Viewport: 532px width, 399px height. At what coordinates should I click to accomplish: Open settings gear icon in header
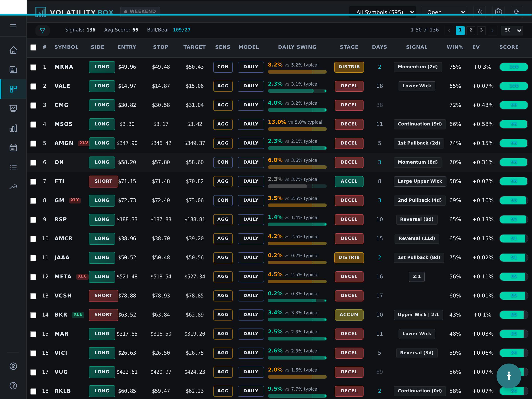tap(498, 12)
